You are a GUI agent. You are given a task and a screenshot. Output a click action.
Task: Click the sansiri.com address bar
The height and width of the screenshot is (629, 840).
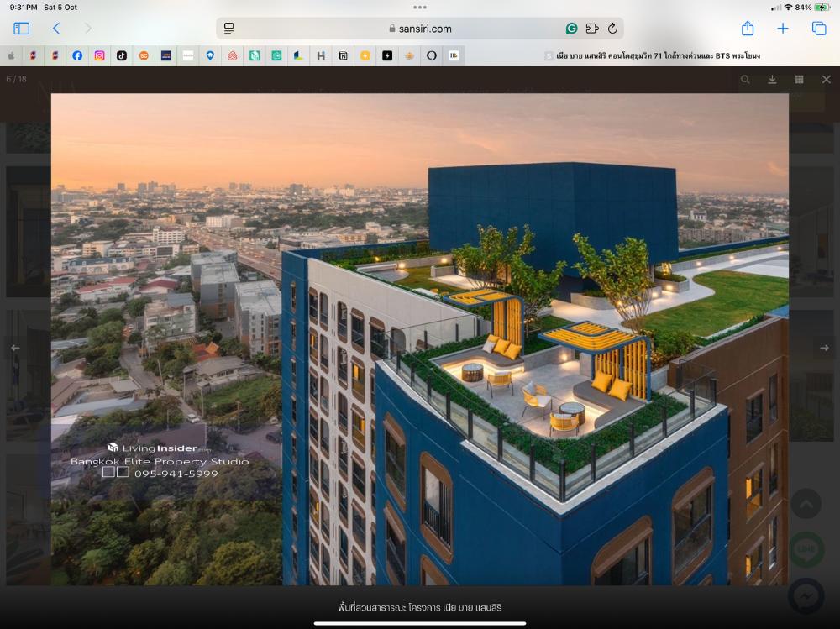[x=420, y=29]
